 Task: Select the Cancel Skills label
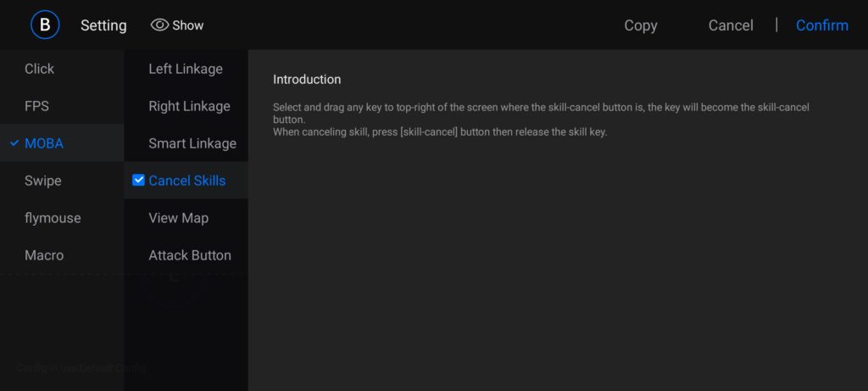click(x=187, y=181)
